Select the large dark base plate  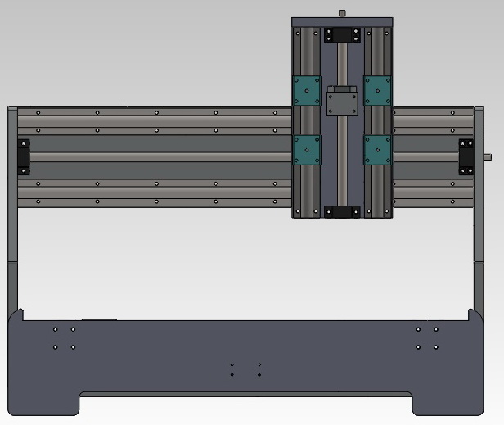245,362
